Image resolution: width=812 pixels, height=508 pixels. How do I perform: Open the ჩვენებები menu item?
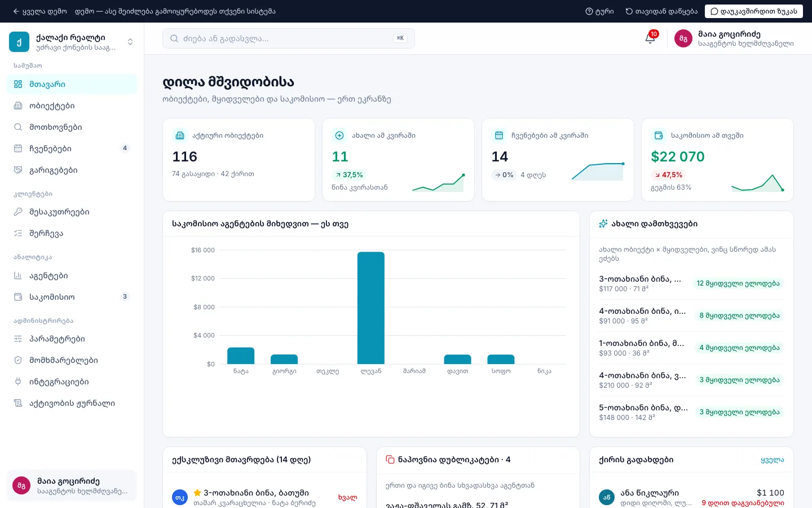click(72, 148)
